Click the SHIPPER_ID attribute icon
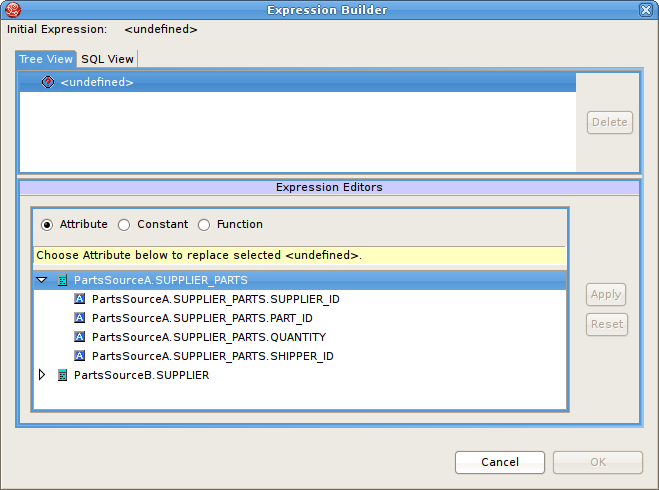 pos(80,356)
